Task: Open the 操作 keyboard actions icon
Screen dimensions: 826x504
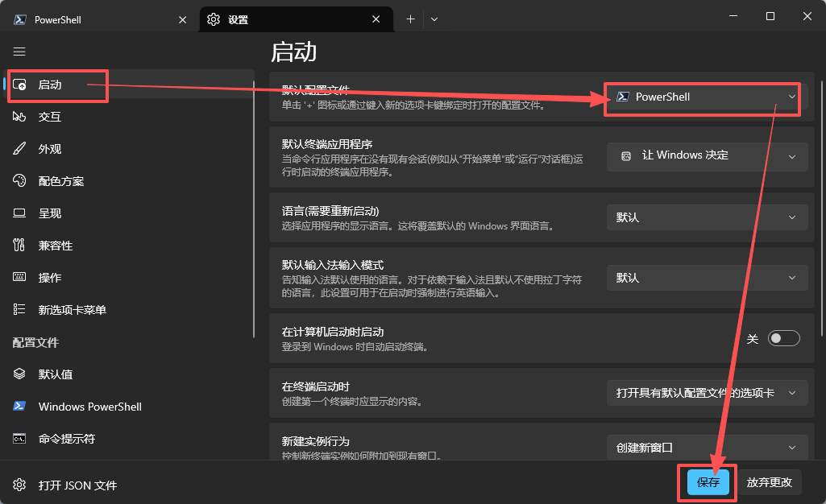Action: point(19,277)
